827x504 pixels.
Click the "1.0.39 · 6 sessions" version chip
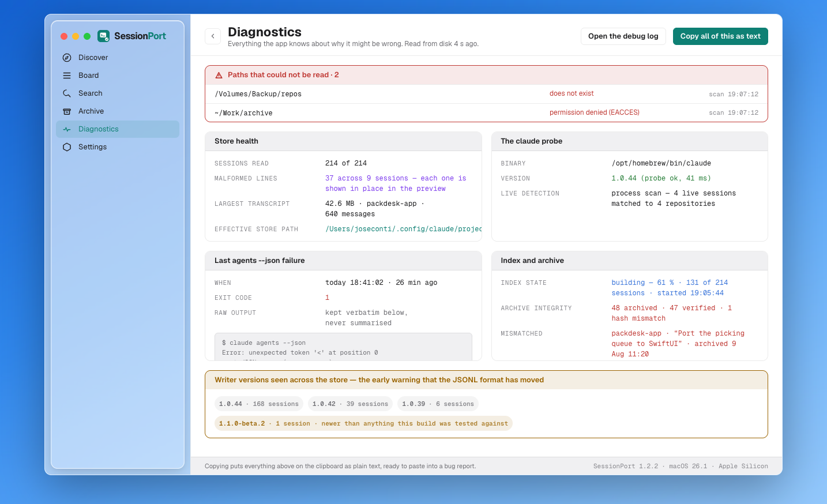438,404
